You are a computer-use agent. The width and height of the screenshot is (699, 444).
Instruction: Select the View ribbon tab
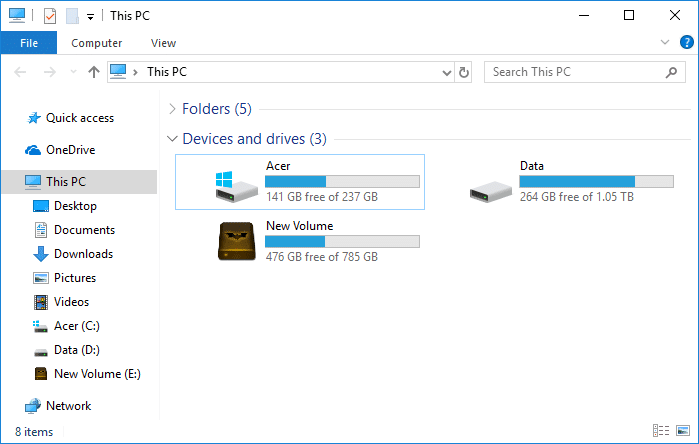[x=163, y=43]
